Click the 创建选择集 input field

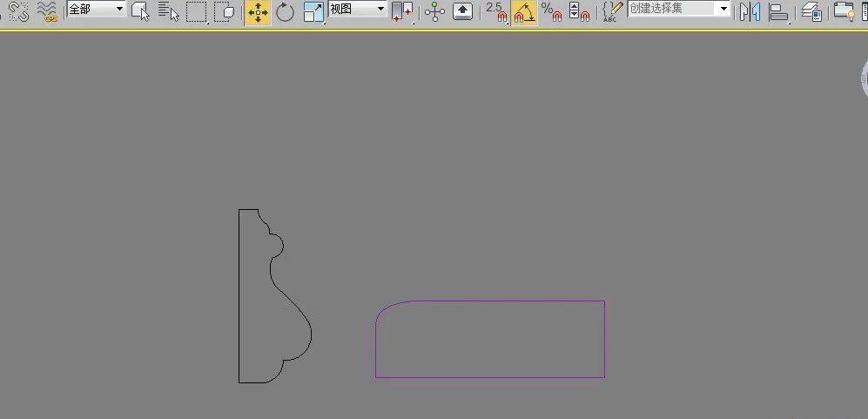pos(672,9)
